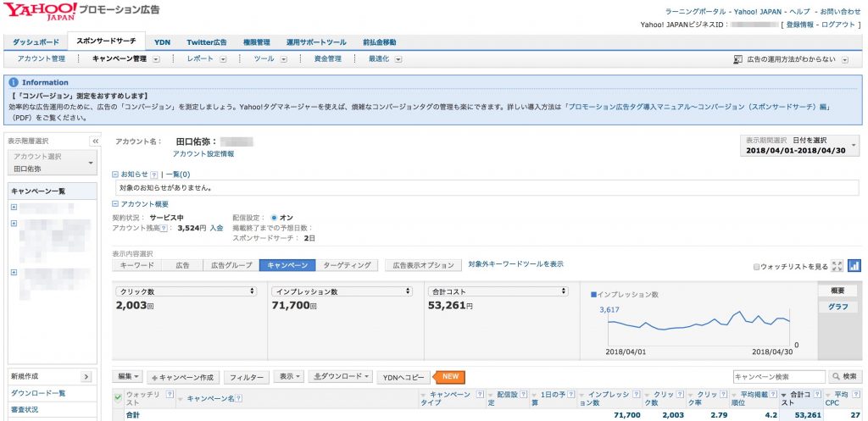Open the 表示期間選択 date range dropdown
The height and width of the screenshot is (421, 868).
click(800, 146)
